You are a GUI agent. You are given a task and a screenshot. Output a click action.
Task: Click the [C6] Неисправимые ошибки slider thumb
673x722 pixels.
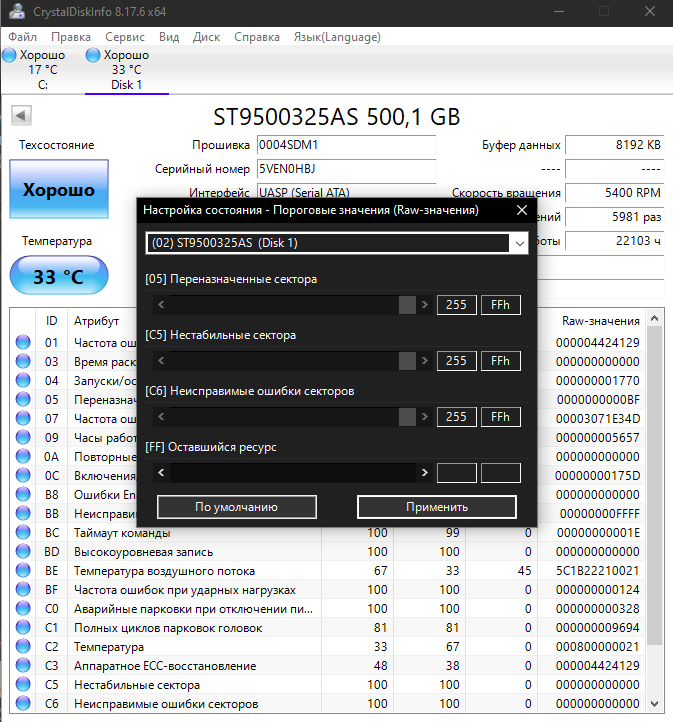(407, 417)
